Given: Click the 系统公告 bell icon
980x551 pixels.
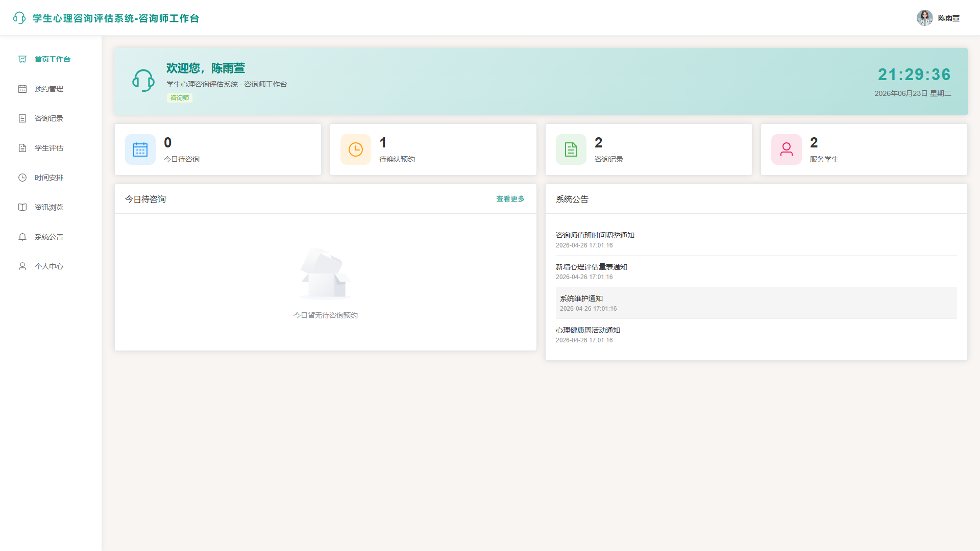Looking at the screenshot, I should click(x=22, y=237).
